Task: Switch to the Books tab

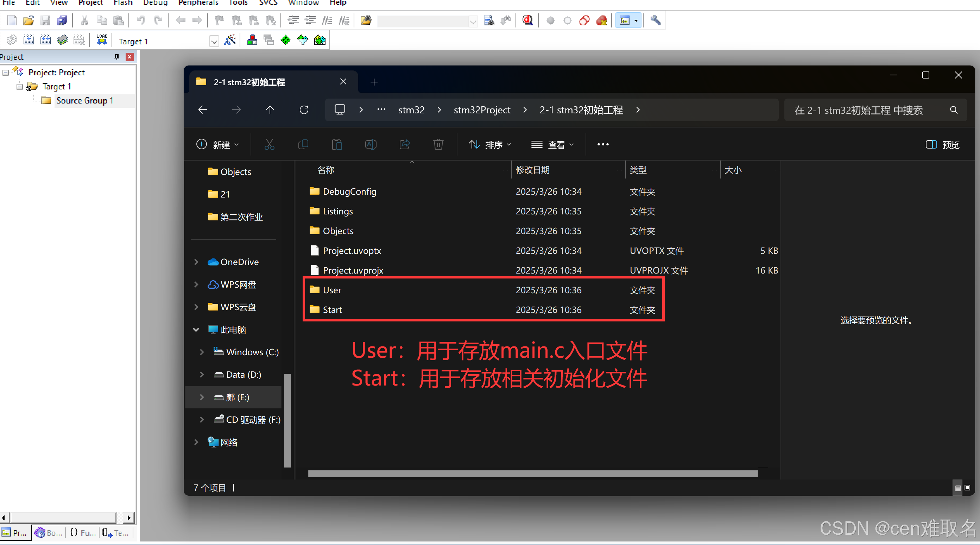Action: (48, 532)
